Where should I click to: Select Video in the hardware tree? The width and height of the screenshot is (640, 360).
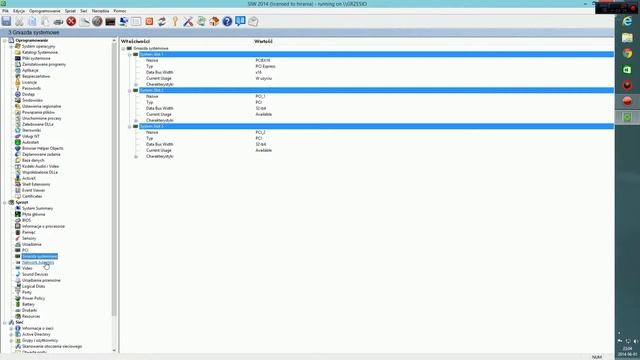coord(27,269)
